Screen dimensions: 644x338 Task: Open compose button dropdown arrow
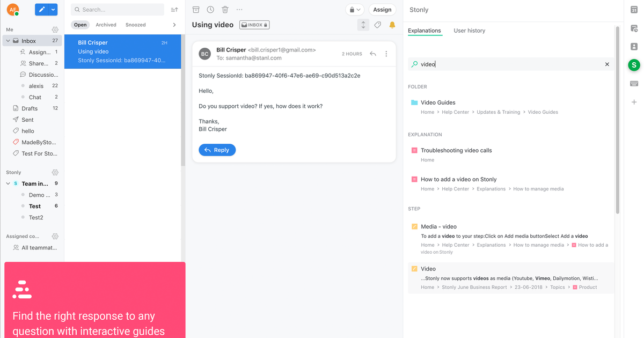(53, 10)
